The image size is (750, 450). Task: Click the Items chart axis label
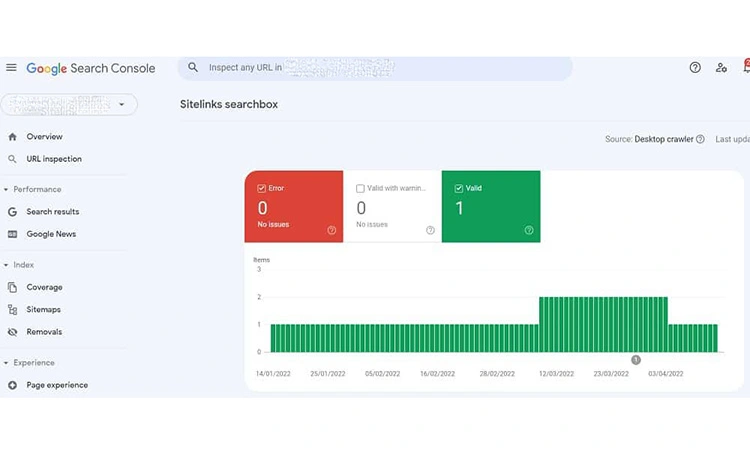pos(262,260)
